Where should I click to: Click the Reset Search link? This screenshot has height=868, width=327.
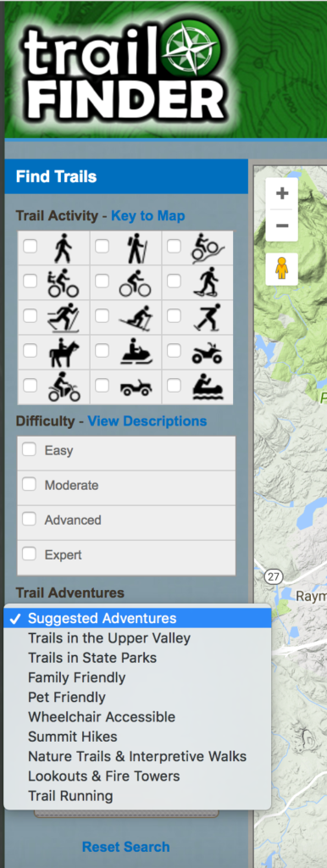125,847
